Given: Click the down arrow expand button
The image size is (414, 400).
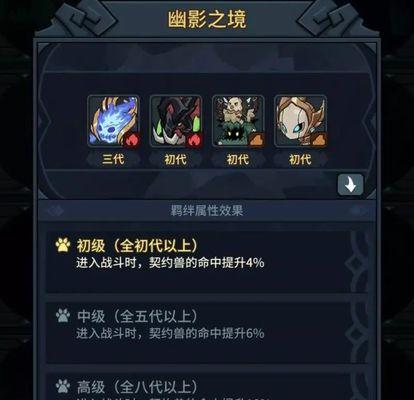Looking at the screenshot, I should point(350,184).
